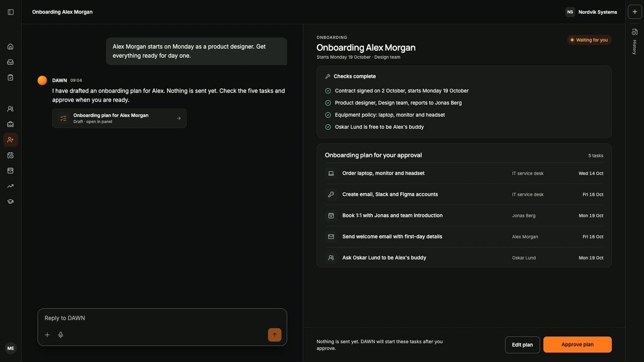
Task: Click the Jonas Berg assignee name
Action: point(524,216)
